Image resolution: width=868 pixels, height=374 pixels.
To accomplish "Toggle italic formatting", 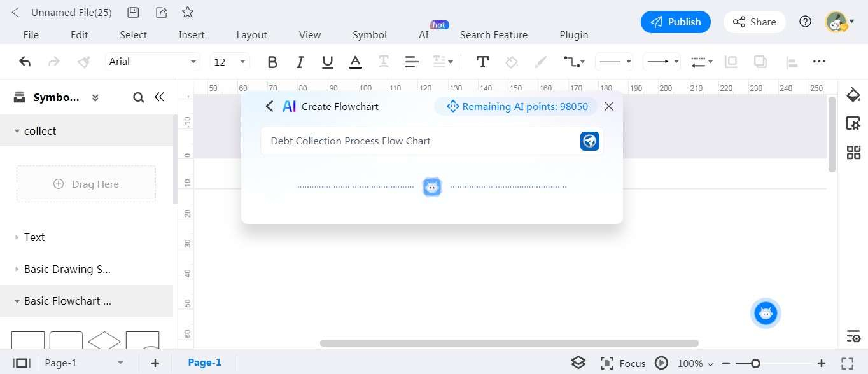I will 300,62.
